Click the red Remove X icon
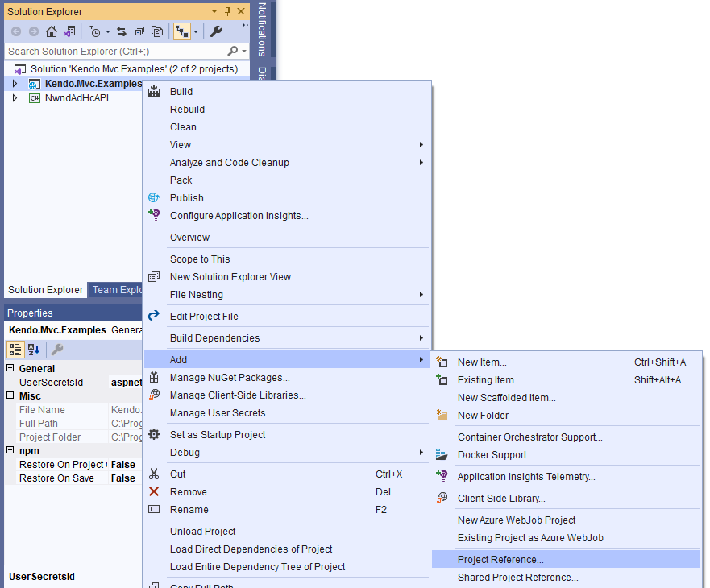Image resolution: width=710 pixels, height=588 pixels. 154,491
